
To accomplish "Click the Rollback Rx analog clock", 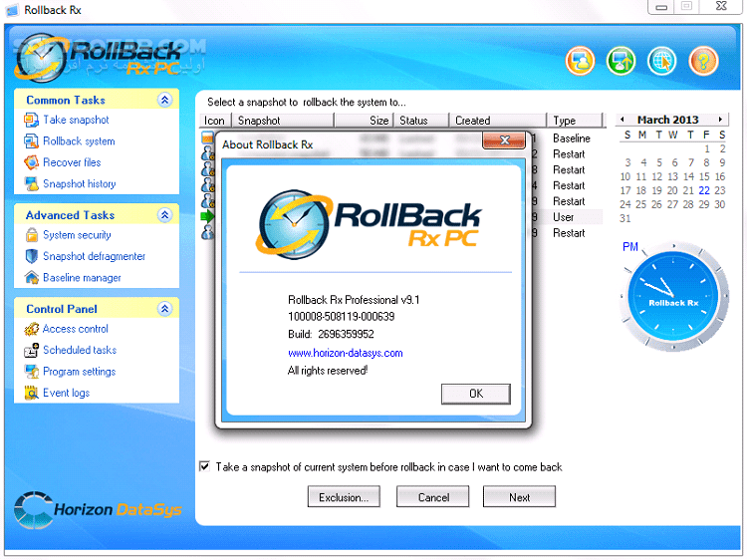I will pyautogui.click(x=673, y=297).
